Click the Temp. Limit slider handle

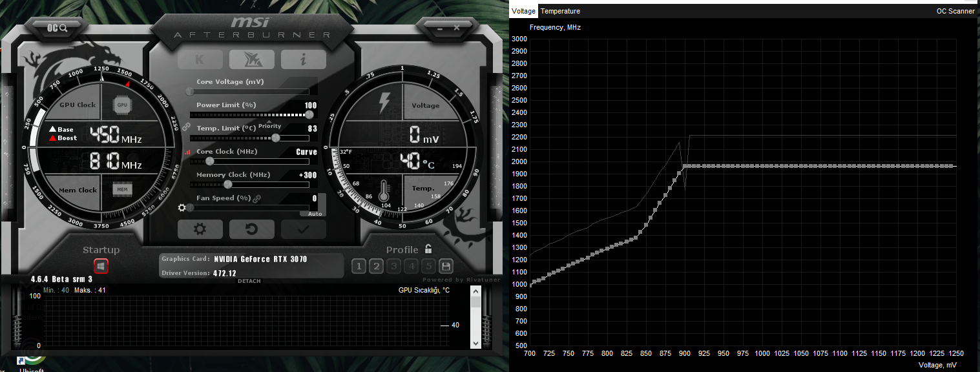[276, 138]
